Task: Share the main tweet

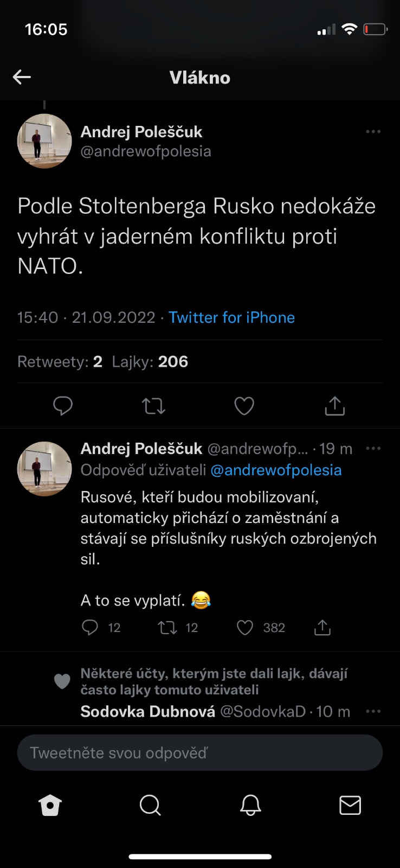Action: point(334,406)
